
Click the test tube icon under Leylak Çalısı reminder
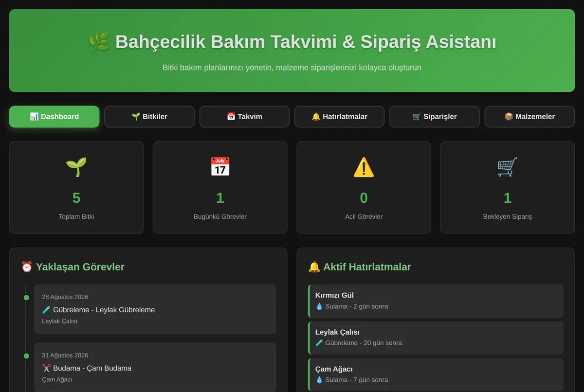[319, 343]
